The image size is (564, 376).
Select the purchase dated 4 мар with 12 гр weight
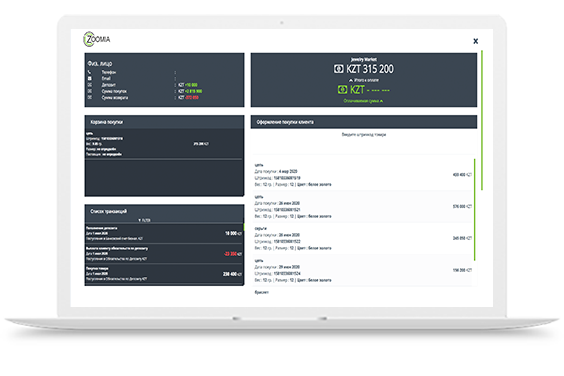point(363,175)
